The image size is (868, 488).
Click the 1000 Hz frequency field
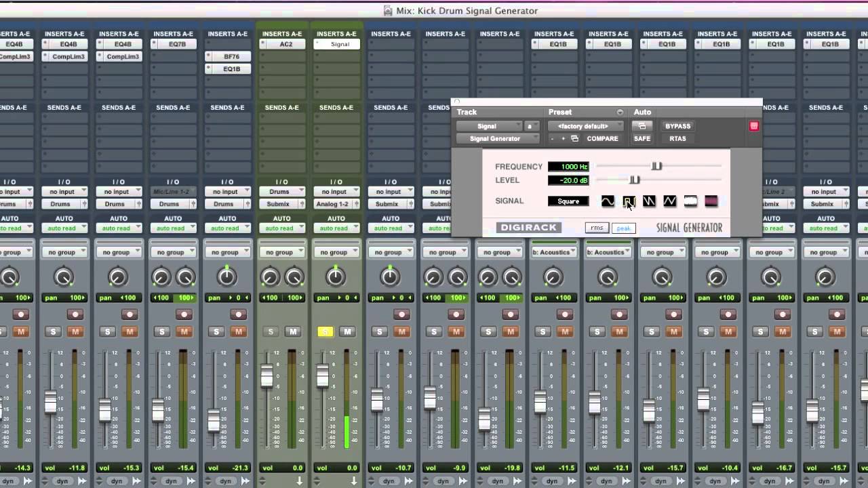[568, 166]
